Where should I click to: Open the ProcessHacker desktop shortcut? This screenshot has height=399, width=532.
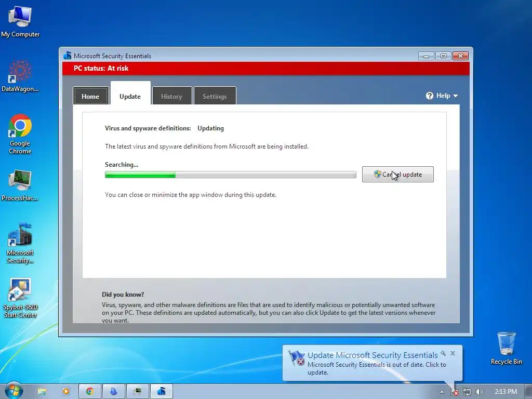click(x=20, y=185)
